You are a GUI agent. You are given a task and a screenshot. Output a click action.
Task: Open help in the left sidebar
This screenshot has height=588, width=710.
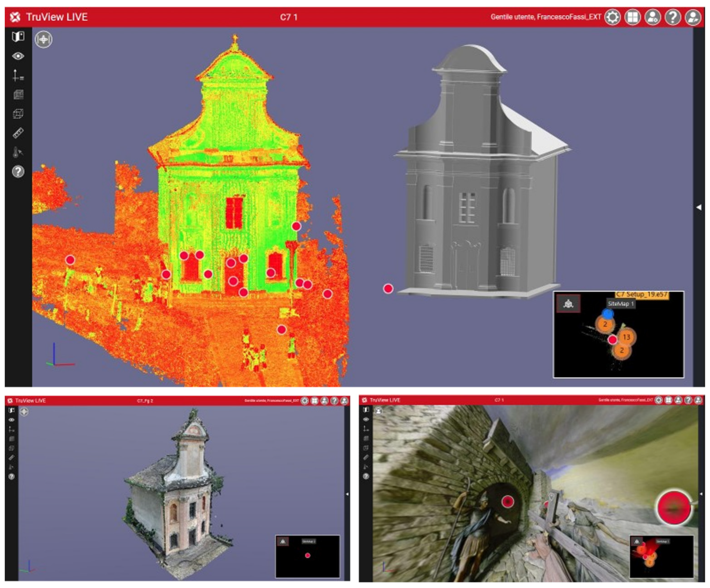(18, 172)
